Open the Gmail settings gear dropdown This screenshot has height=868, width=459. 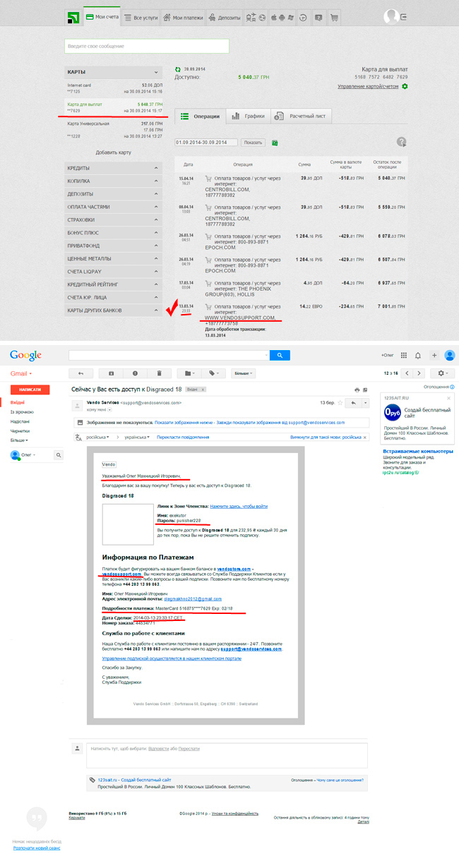click(442, 373)
